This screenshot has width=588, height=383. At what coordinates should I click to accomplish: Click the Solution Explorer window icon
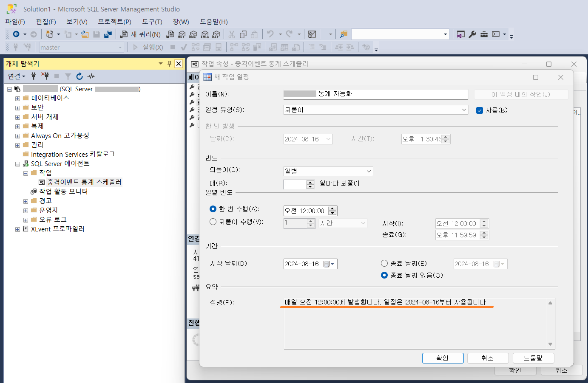coord(460,34)
